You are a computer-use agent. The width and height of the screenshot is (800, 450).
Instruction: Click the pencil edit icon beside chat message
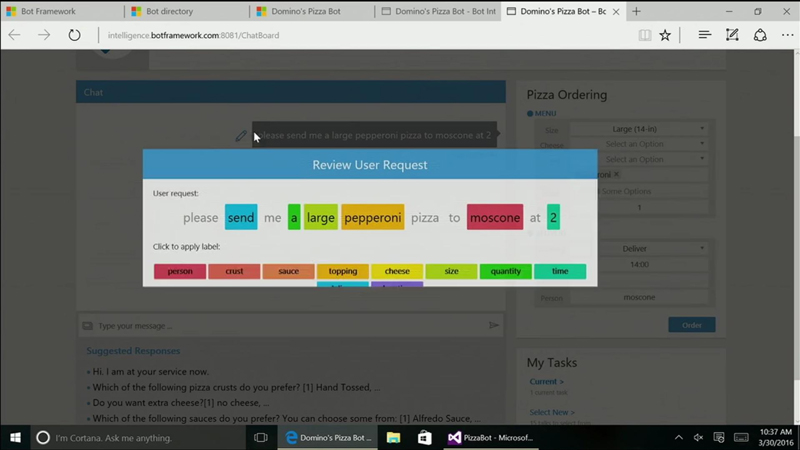241,136
